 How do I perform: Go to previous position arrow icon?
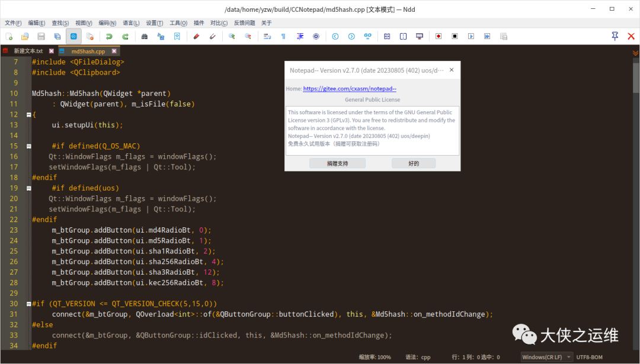pyautogui.click(x=335, y=36)
